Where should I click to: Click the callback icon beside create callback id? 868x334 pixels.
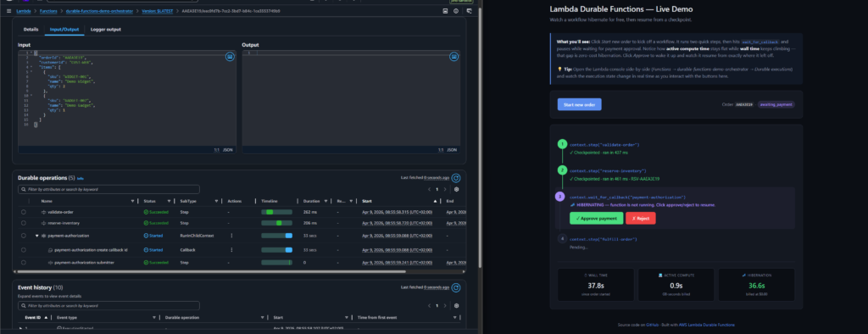pyautogui.click(x=50, y=250)
